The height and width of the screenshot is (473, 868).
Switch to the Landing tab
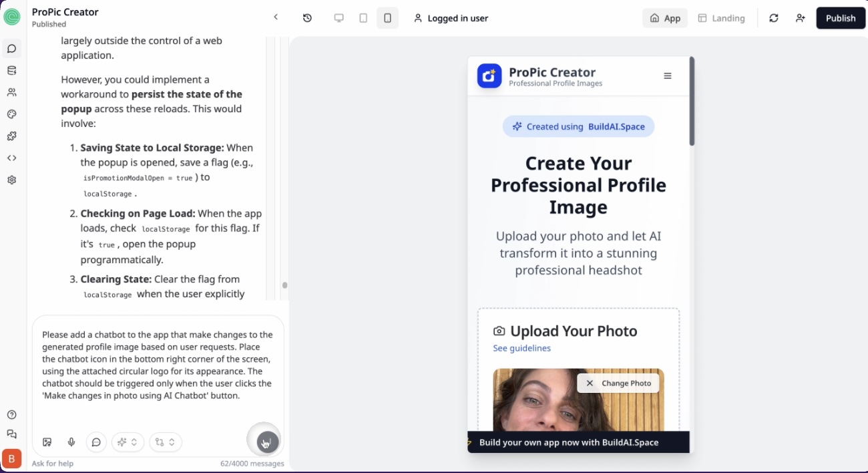pyautogui.click(x=721, y=18)
